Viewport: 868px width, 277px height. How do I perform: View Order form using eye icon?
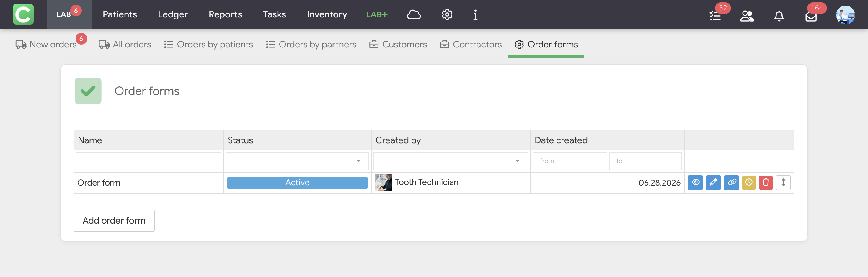695,183
